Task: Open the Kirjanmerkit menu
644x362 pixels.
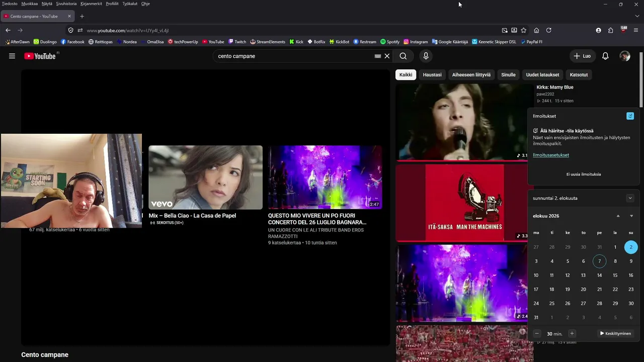Action: [x=91, y=4]
